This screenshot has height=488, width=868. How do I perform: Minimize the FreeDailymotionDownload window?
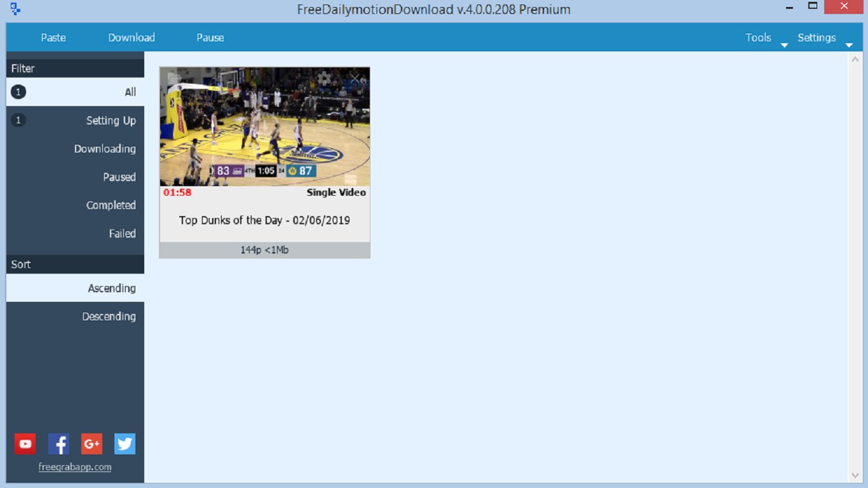click(790, 7)
